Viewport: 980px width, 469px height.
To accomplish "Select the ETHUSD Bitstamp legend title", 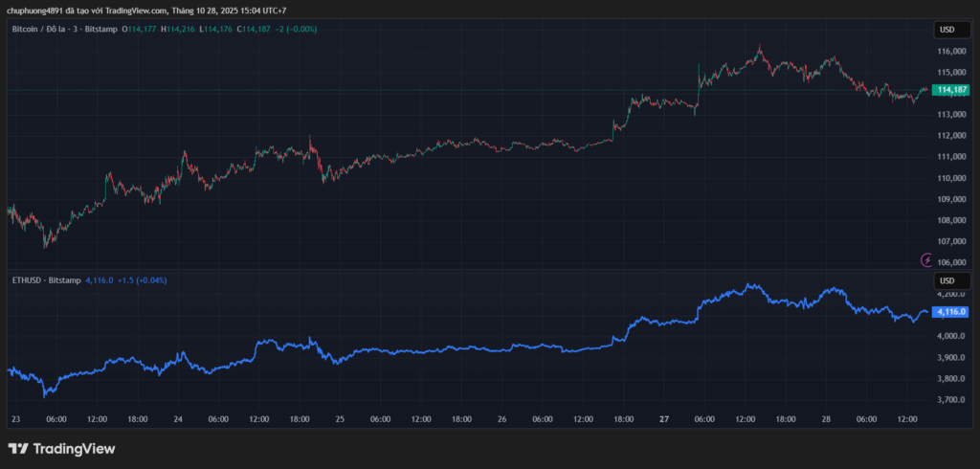I will click(45, 280).
